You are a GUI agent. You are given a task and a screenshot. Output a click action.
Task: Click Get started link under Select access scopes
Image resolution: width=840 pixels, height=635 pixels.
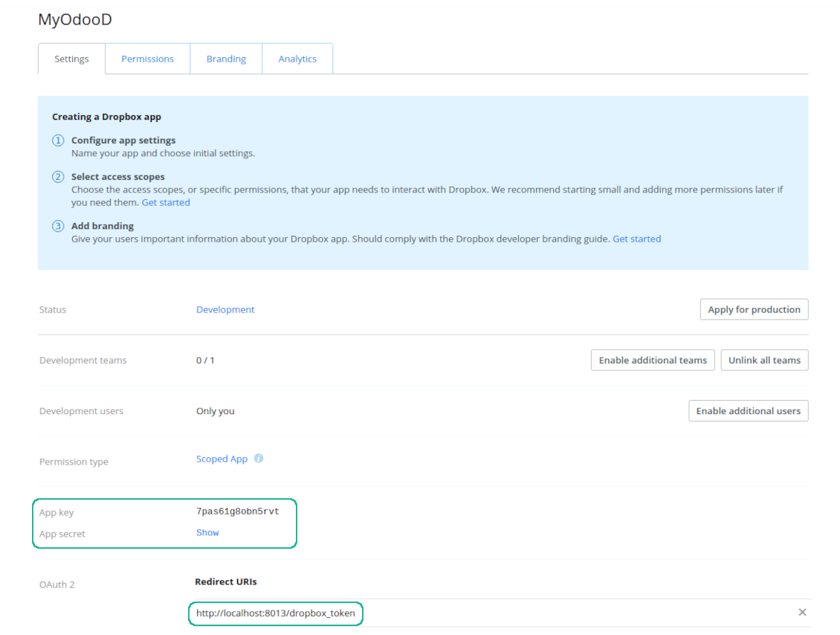tap(166, 202)
